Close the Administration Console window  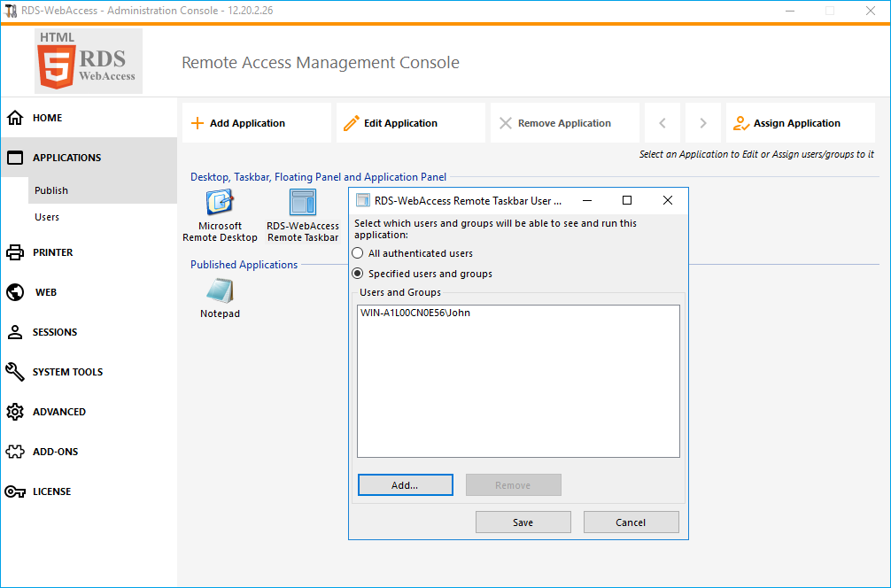coord(871,11)
